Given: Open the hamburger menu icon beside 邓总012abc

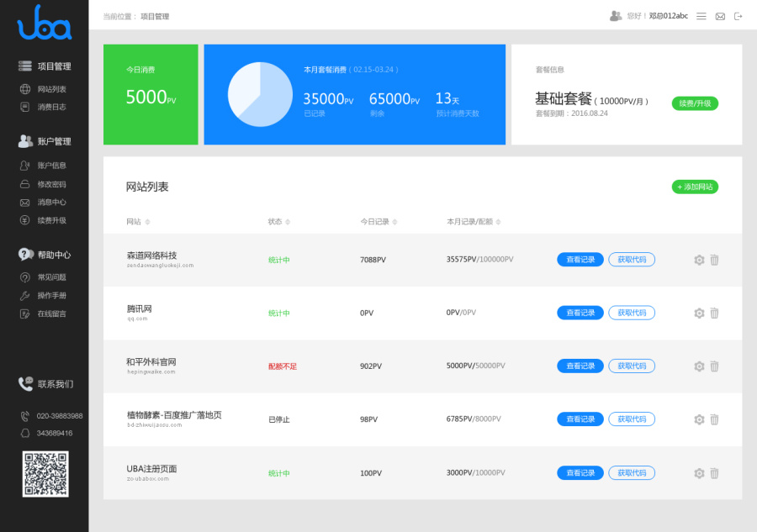Looking at the screenshot, I should [x=701, y=15].
